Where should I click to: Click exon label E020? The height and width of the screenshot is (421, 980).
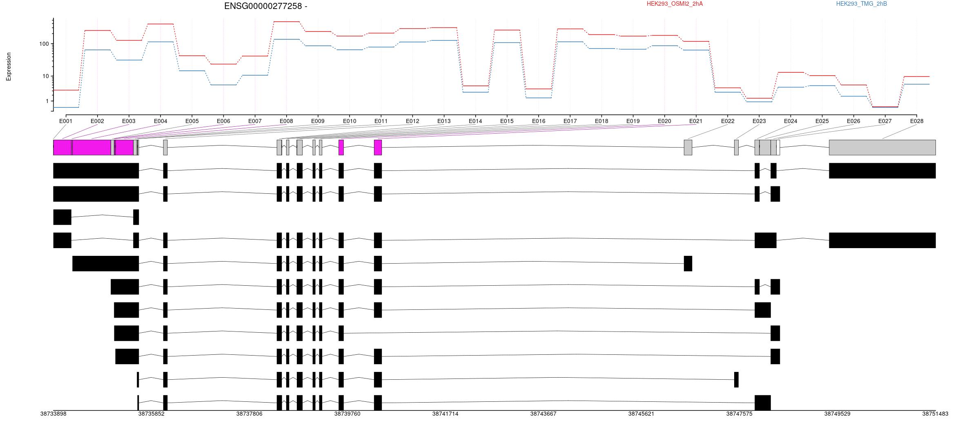pos(664,121)
